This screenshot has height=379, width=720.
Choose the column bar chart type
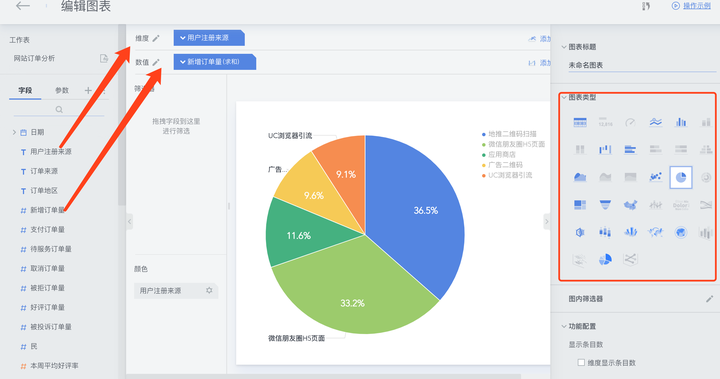(681, 122)
